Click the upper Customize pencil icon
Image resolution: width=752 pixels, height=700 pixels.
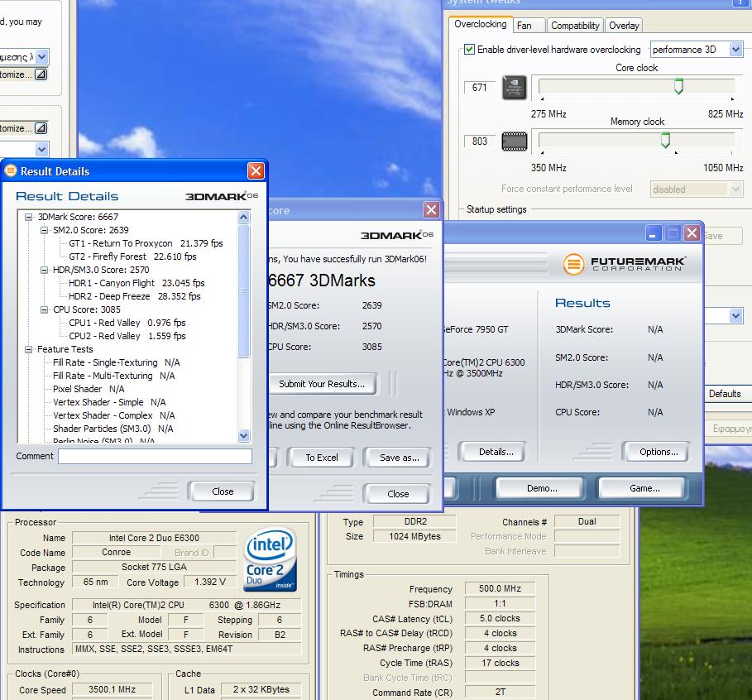41,74
